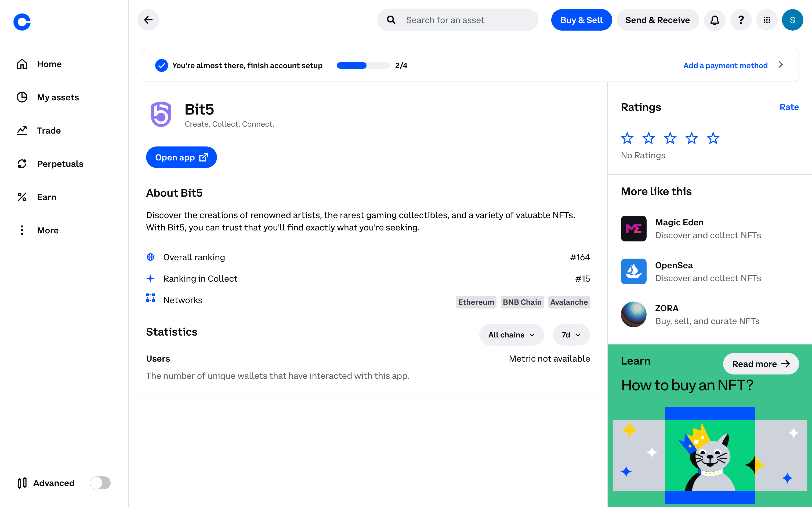Click the Open app button
The image size is (812, 507).
[x=181, y=157]
